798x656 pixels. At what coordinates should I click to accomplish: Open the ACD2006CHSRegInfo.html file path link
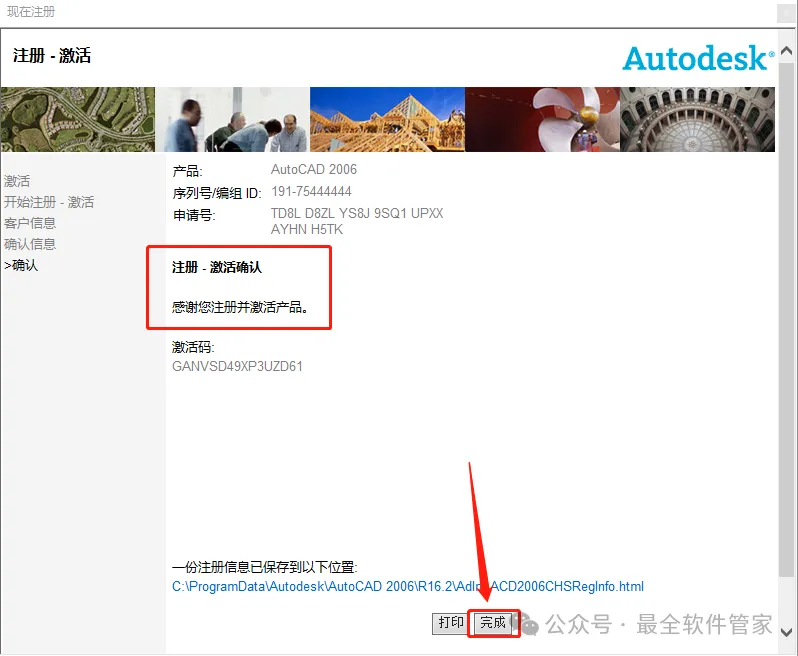pos(408,586)
